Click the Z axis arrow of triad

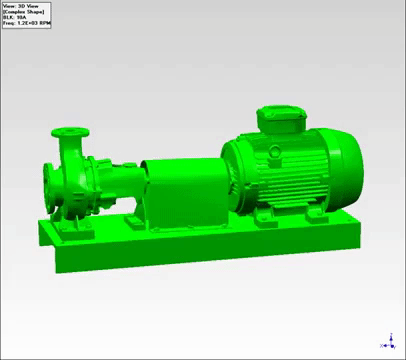pyautogui.click(x=391, y=337)
